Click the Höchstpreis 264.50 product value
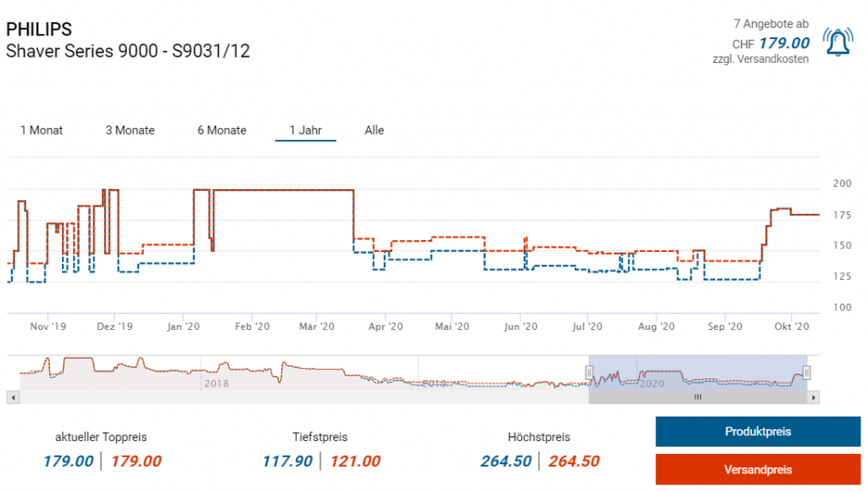 tap(507, 461)
